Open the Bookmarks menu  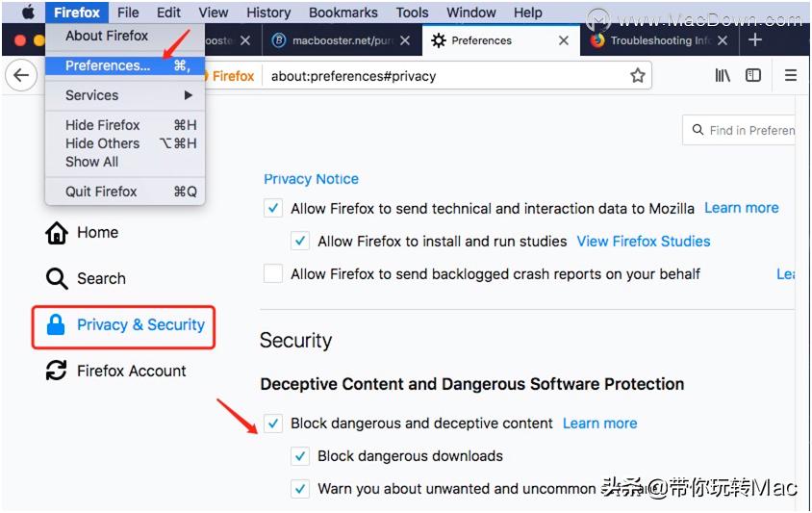[x=343, y=13]
